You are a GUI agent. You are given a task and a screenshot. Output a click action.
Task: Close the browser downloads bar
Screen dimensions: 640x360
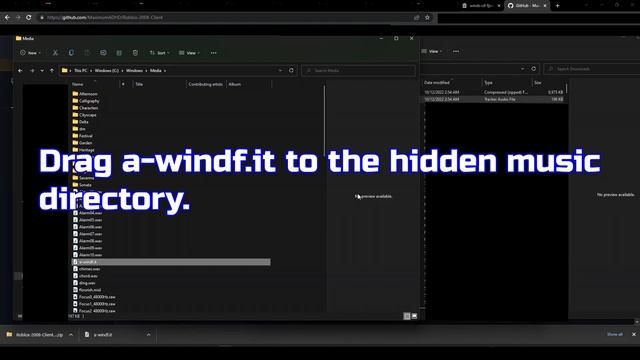(634, 334)
